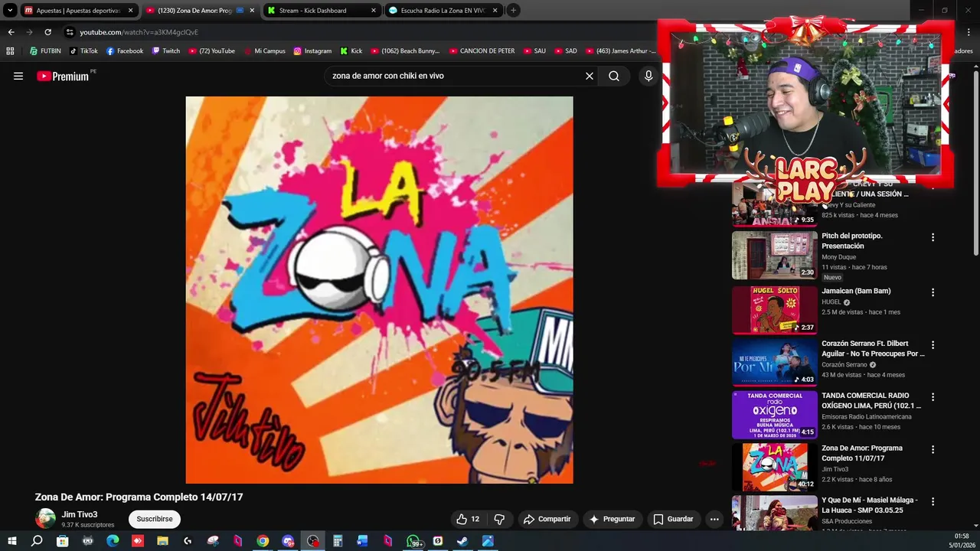Open Windows Start menu
This screenshot has width=980, height=551.
tap(11, 541)
